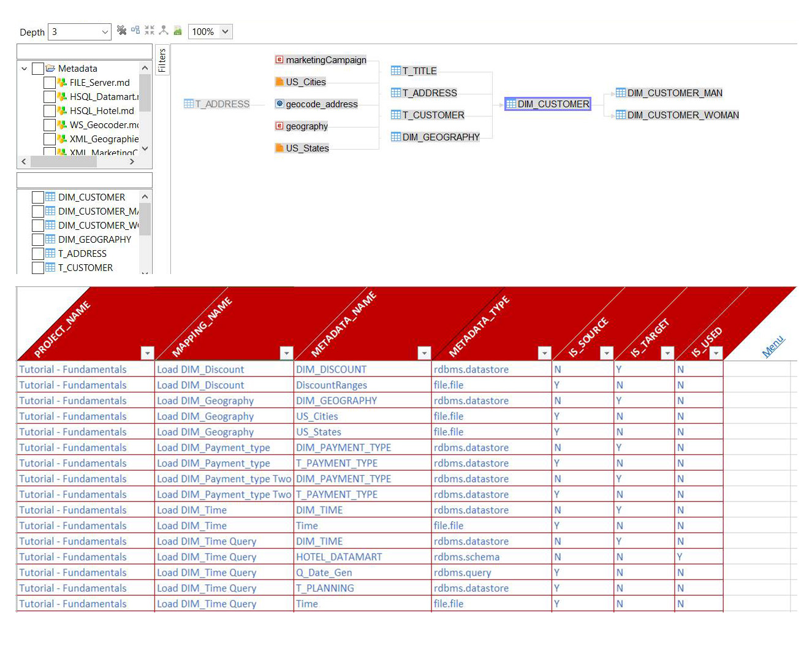The width and height of the screenshot is (812, 656).
Task: Click the Metadata folder icon in tree
Action: tap(50, 68)
